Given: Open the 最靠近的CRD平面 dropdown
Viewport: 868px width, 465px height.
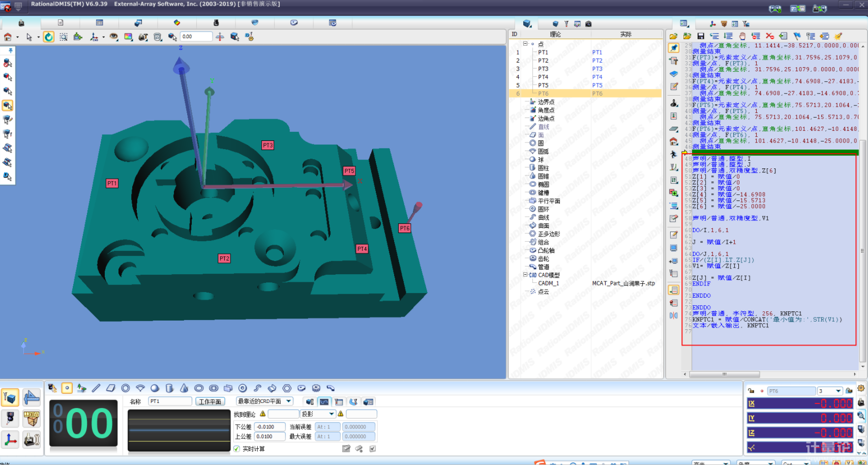Looking at the screenshot, I should click(x=289, y=401).
